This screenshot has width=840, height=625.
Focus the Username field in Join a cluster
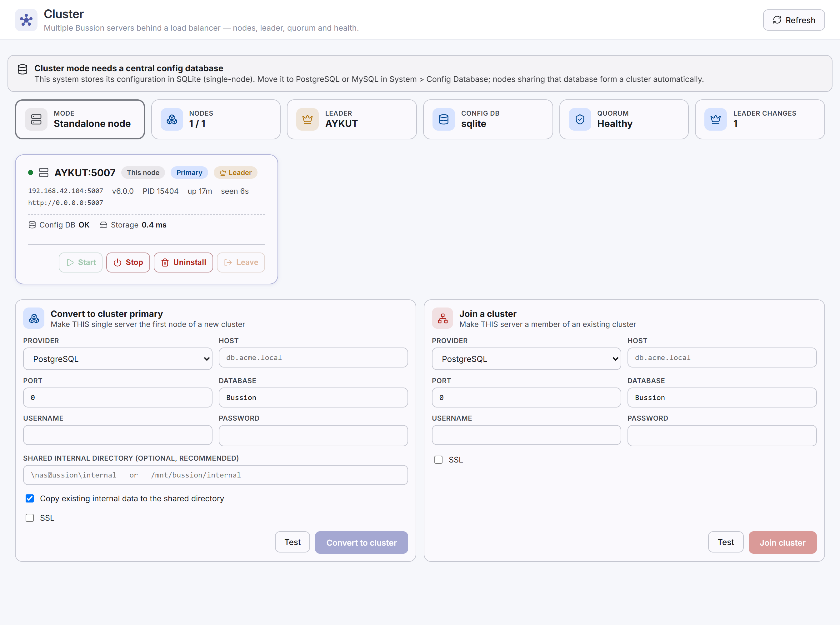point(526,435)
